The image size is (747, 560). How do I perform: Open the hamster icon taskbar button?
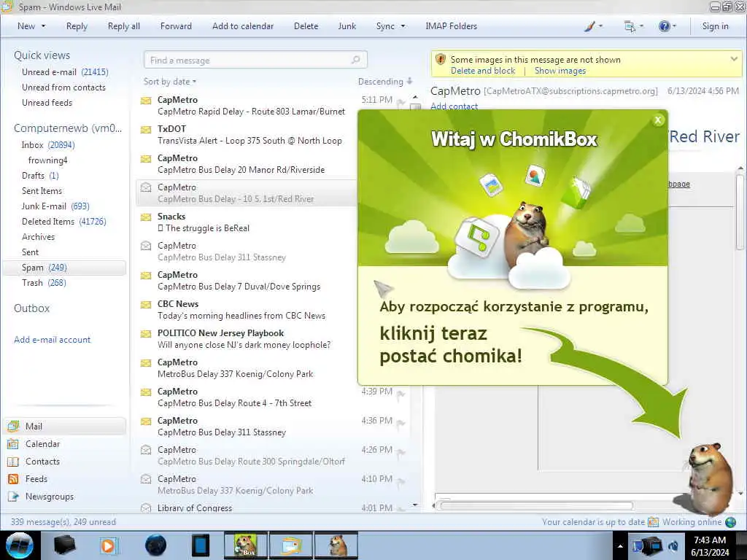coord(337,545)
